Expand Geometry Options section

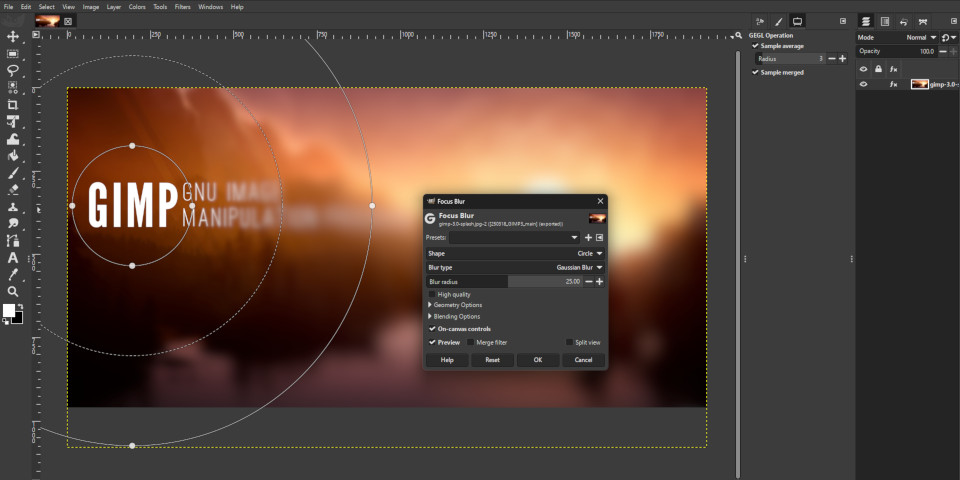pyautogui.click(x=457, y=305)
